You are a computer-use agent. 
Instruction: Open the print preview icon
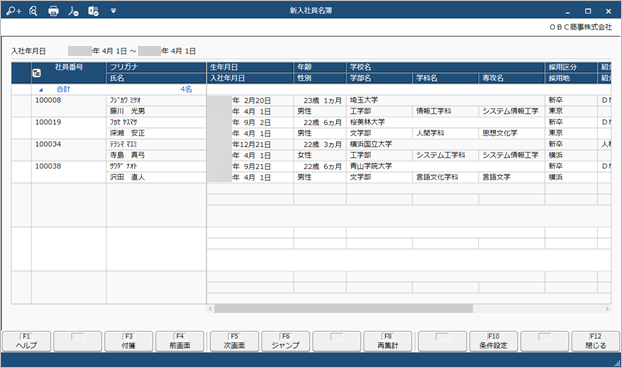point(34,11)
